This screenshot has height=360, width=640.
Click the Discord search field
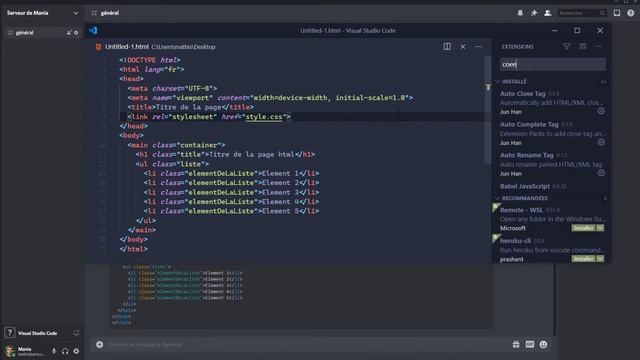click(x=582, y=13)
